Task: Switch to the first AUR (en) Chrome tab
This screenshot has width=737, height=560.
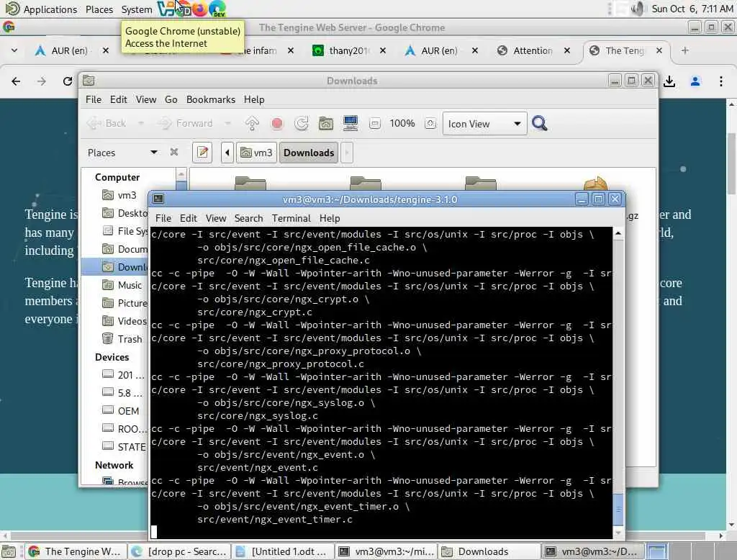Action: 70,50
